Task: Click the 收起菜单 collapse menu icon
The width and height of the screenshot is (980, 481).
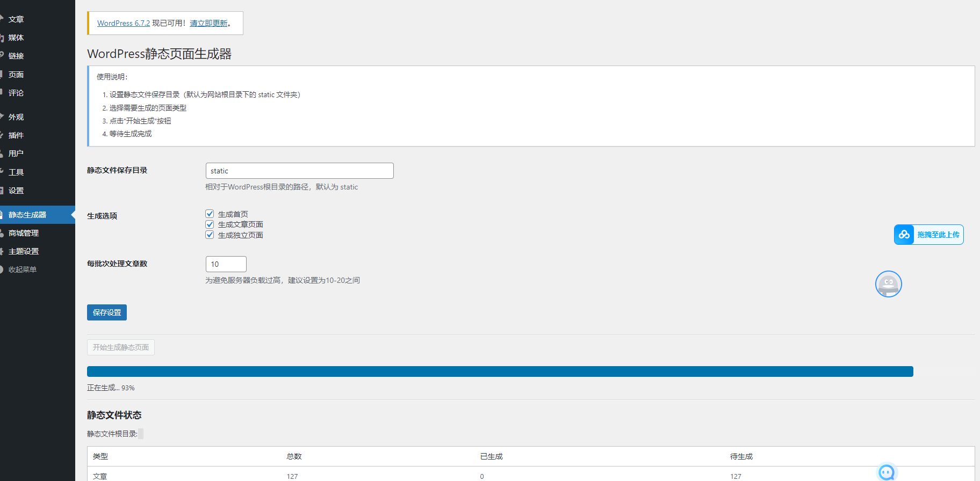Action: click(2, 269)
